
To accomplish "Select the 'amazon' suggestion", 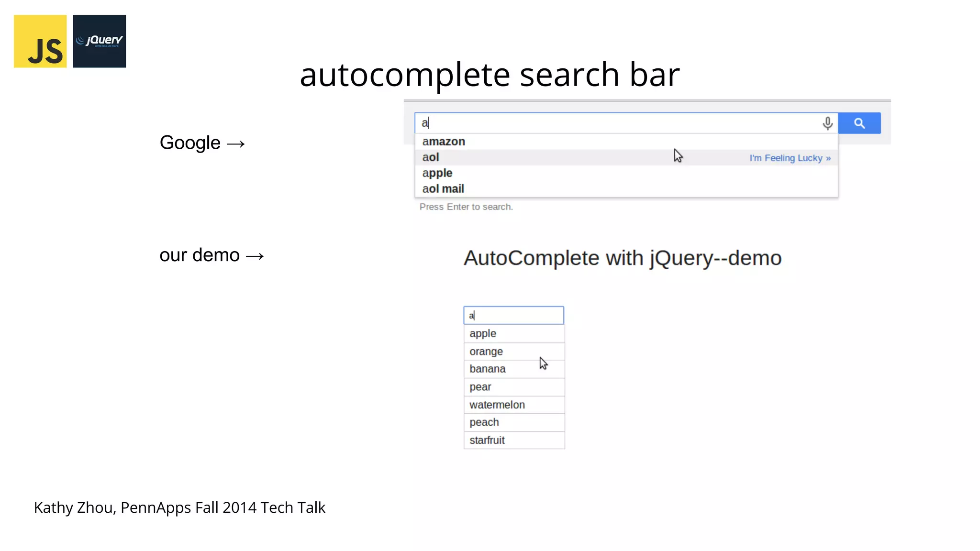I will [626, 142].
